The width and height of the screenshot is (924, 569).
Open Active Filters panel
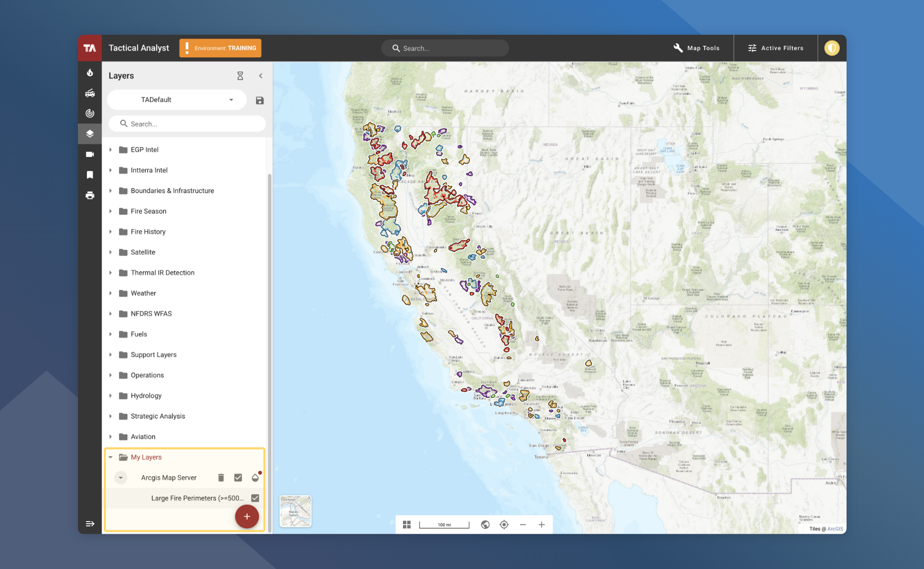[x=775, y=48]
